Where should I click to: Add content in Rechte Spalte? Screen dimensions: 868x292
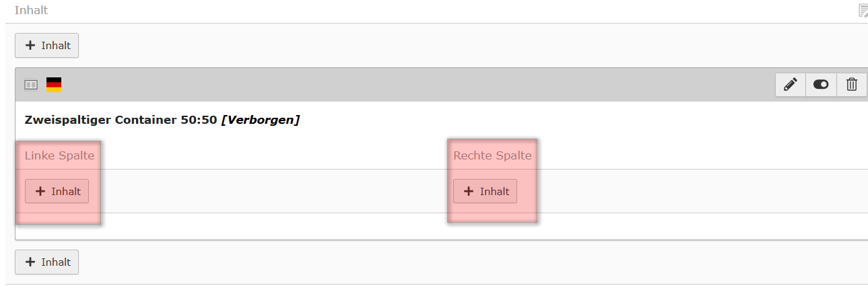[485, 191]
